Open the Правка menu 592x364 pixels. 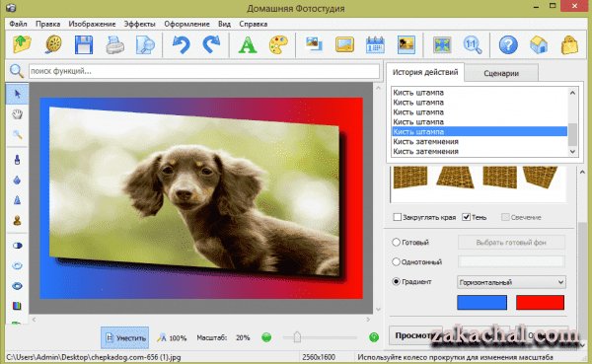pos(48,24)
